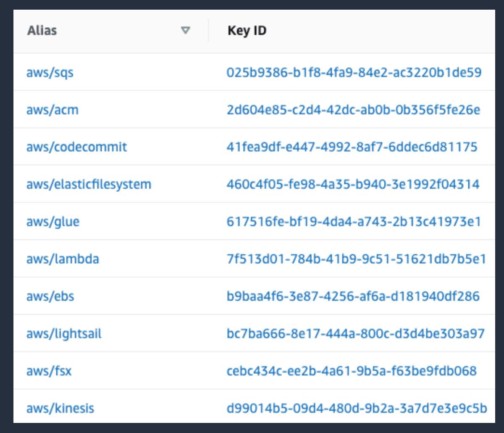Select the aws/ebs alias link
Viewport: 504px width, 433px height.
click(50, 296)
